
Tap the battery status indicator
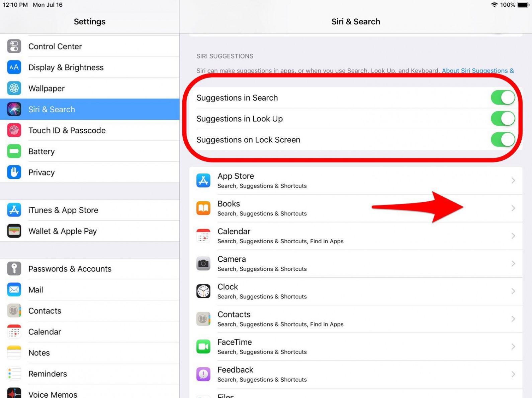[x=523, y=5]
